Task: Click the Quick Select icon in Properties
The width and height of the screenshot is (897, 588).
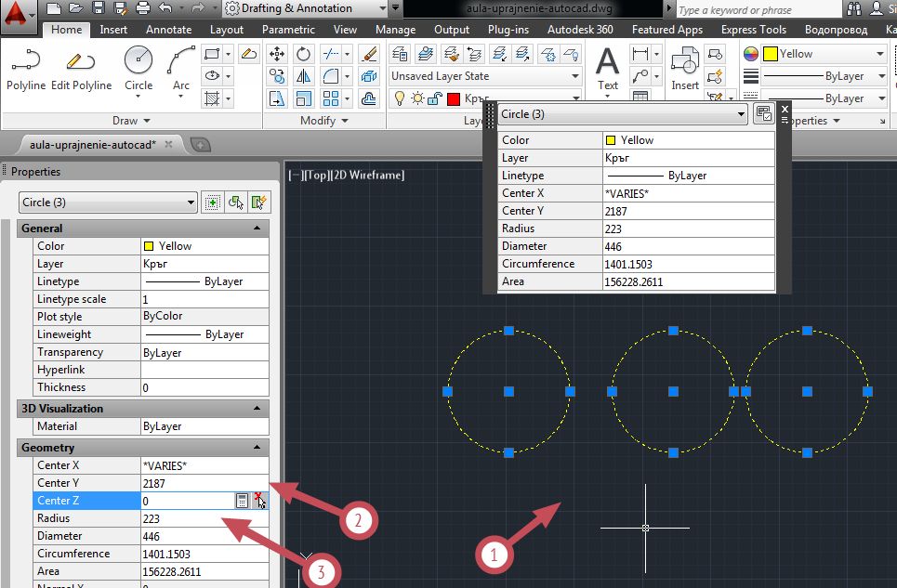Action: [x=259, y=203]
